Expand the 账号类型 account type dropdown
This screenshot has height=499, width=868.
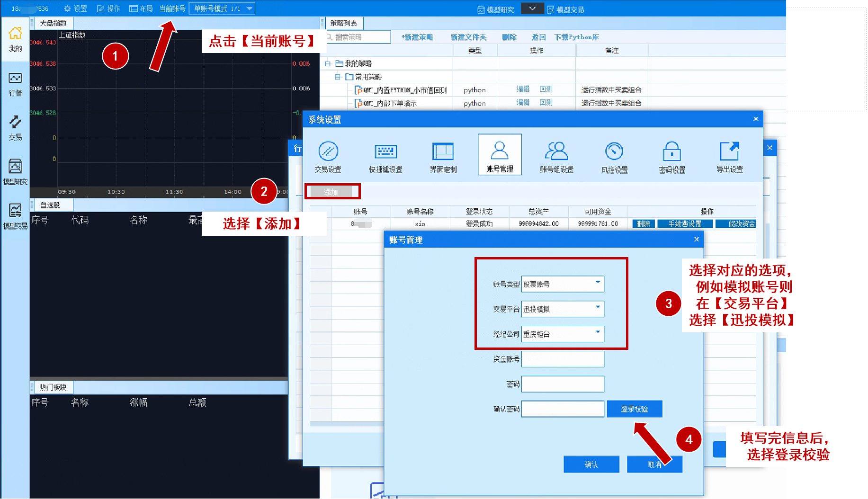[x=598, y=283]
